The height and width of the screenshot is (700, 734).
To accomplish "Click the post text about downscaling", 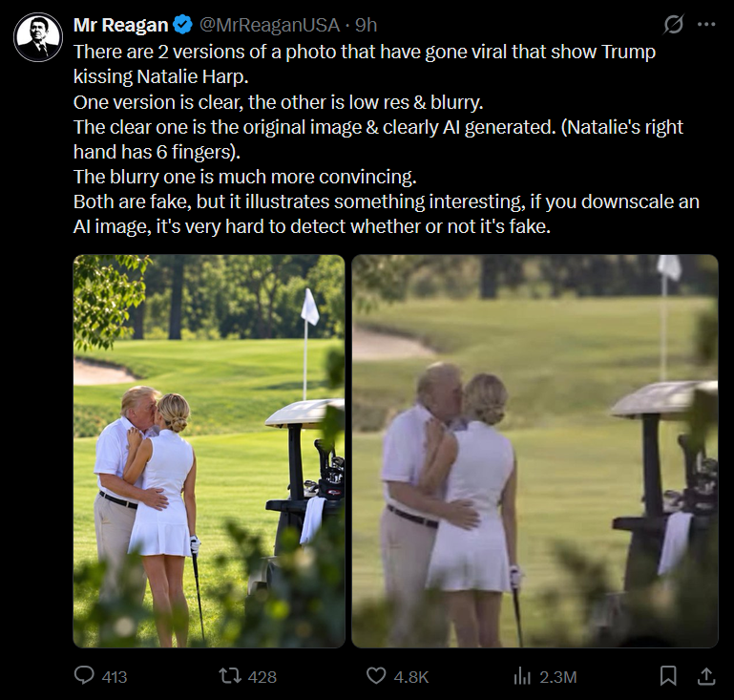I will 387,214.
